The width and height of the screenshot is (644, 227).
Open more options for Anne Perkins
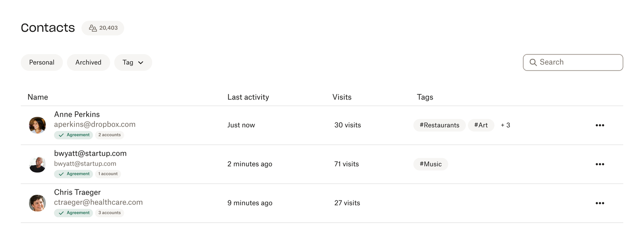pyautogui.click(x=599, y=125)
